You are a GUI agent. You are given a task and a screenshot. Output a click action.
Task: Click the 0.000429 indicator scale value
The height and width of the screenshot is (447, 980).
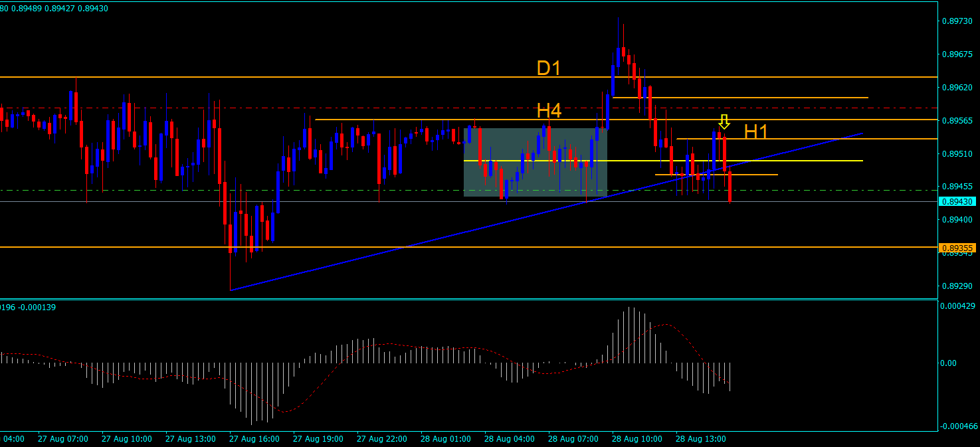point(959,306)
